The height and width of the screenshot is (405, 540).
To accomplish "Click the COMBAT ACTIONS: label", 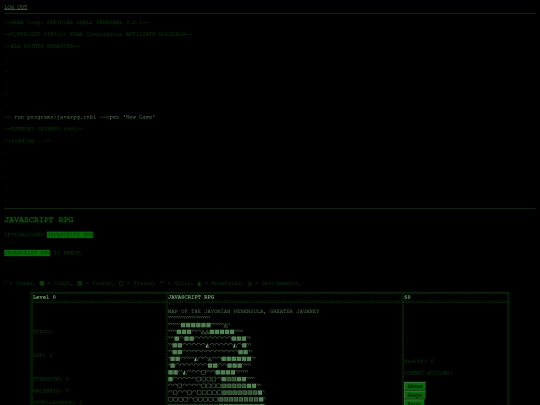I will (x=428, y=373).
